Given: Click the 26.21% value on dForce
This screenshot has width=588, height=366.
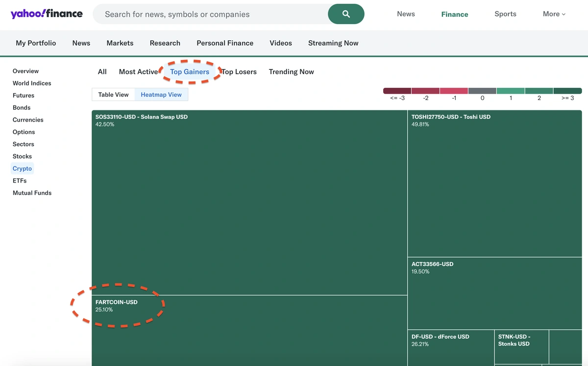Looking at the screenshot, I should pyautogui.click(x=420, y=344).
